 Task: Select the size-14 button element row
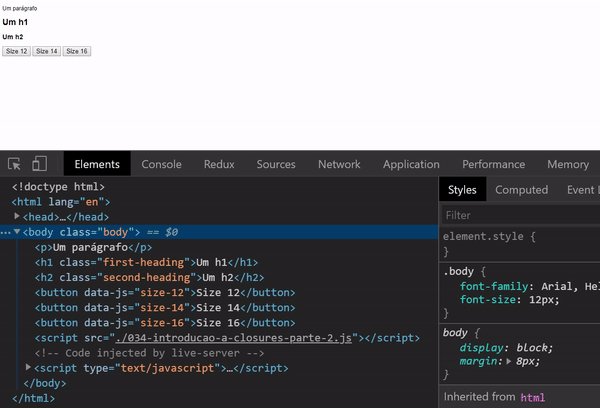tap(165, 308)
